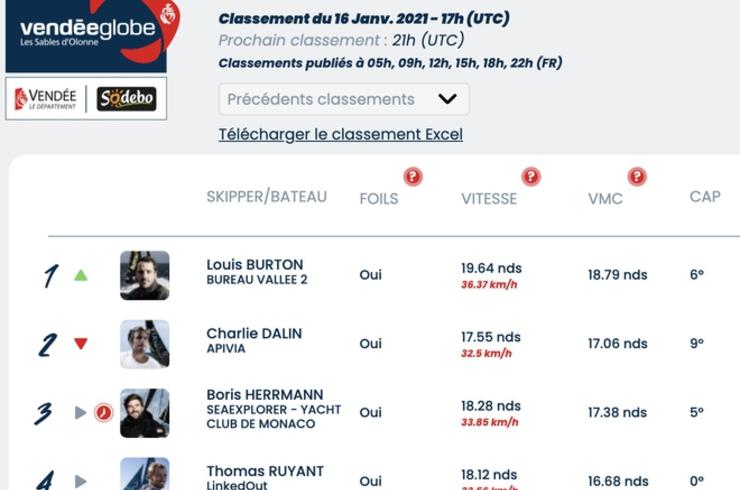
Task: Click the help icon above VITESSE
Action: (x=531, y=177)
